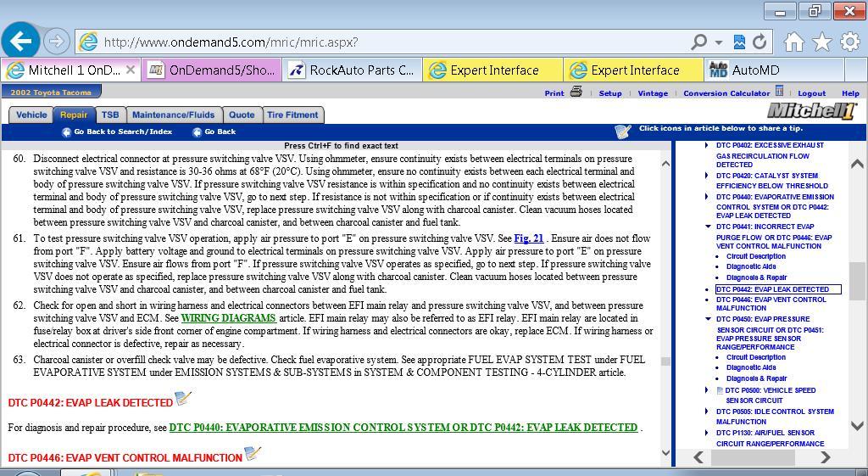
Task: Expand DTC P0505 Idle Control entry
Action: pyautogui.click(x=707, y=412)
